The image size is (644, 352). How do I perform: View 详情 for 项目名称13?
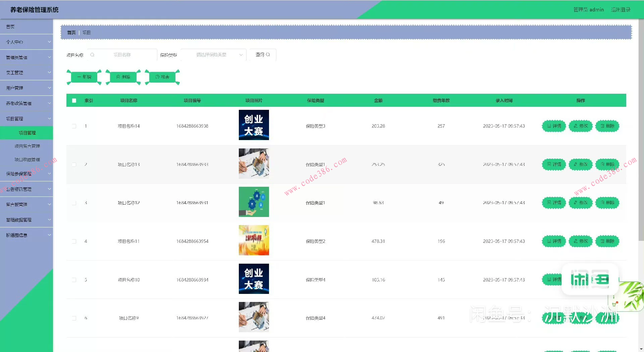click(554, 165)
